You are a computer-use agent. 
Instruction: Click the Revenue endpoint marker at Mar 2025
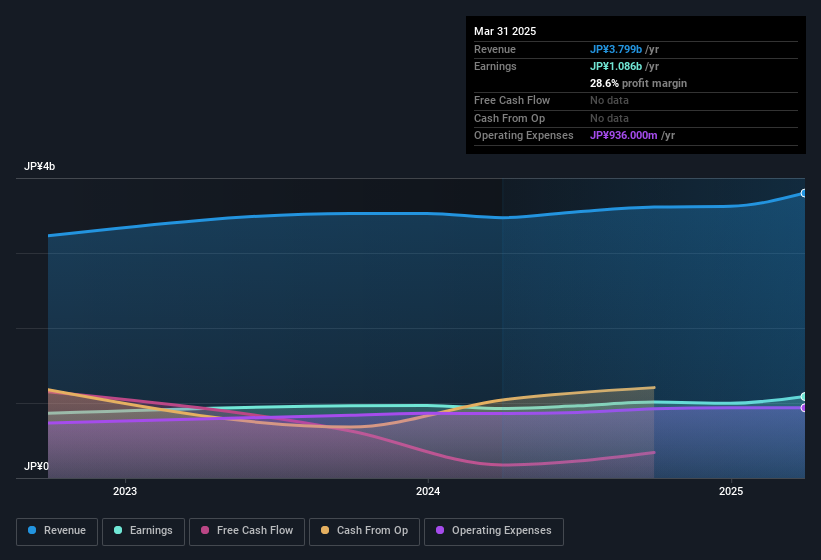pyautogui.click(x=804, y=193)
